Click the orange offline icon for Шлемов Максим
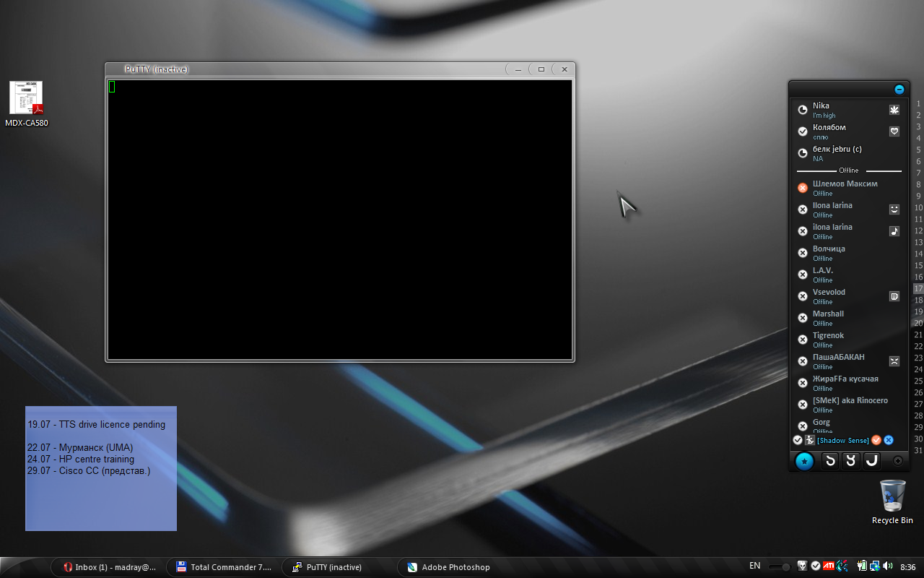The height and width of the screenshot is (578, 924). 802,188
